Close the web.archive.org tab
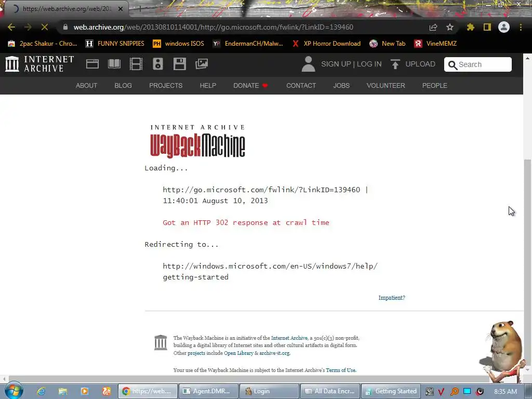 point(121,9)
